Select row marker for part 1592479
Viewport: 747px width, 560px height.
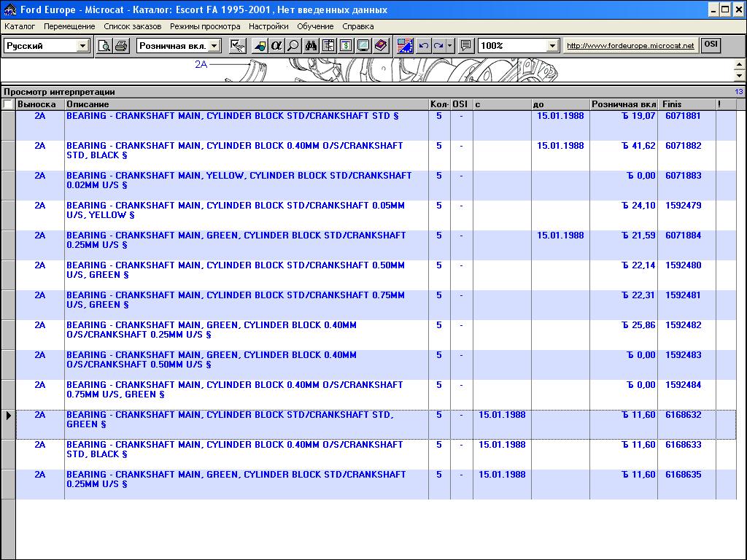click(7, 215)
